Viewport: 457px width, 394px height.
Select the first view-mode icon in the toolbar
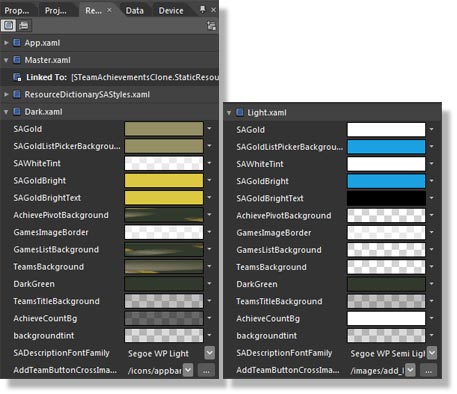point(8,25)
